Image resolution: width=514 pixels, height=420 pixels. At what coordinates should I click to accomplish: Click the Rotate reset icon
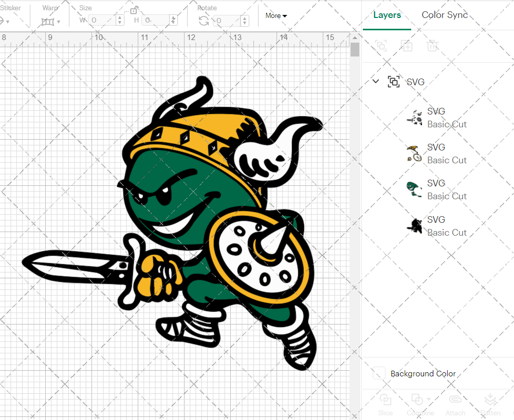(x=203, y=20)
